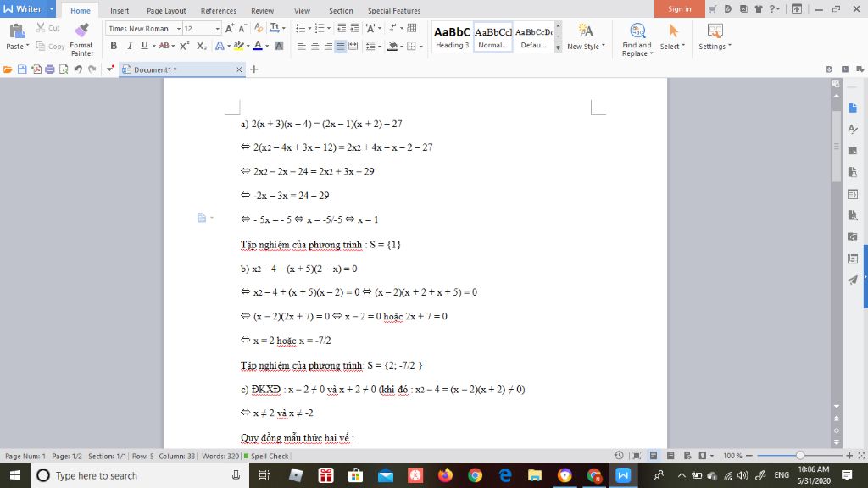
Task: Open the font size dropdown showing 12
Action: 217,28
